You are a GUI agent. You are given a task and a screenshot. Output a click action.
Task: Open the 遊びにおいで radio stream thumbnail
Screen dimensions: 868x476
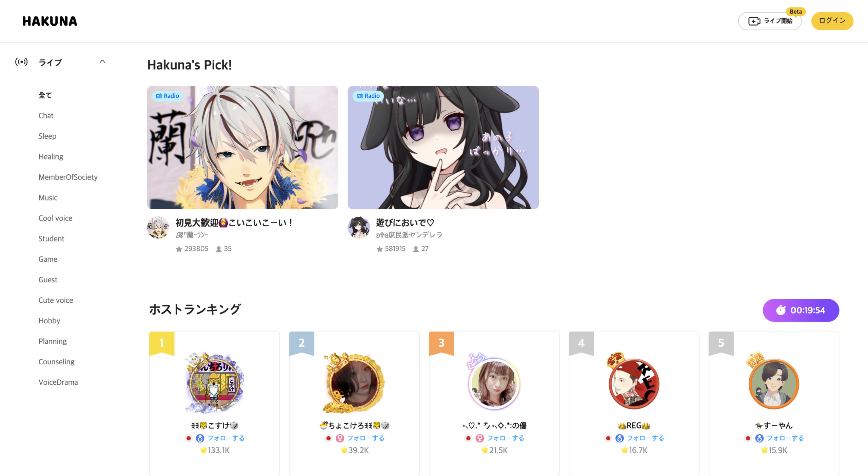click(443, 147)
